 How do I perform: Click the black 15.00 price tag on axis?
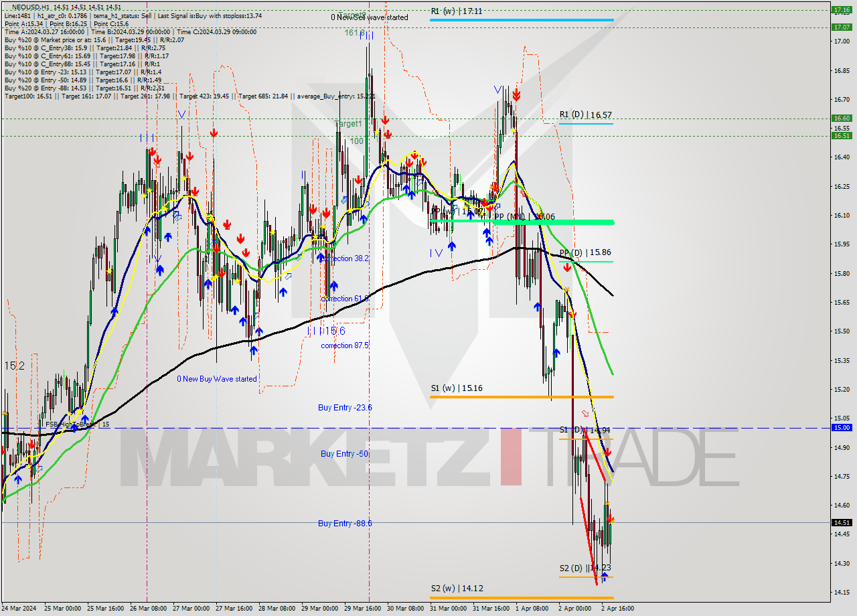coord(842,427)
